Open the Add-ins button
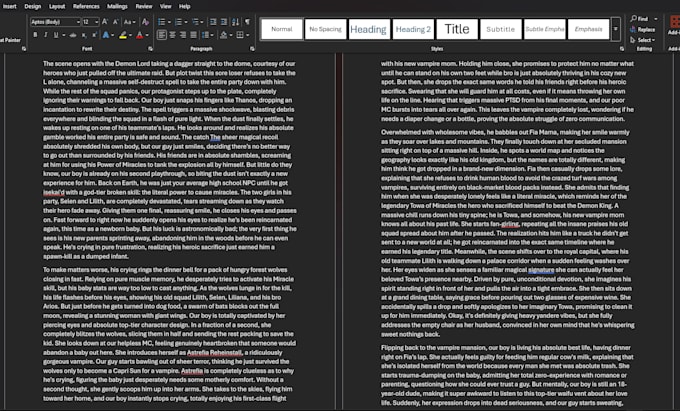680x411 pixels. [x=674, y=25]
